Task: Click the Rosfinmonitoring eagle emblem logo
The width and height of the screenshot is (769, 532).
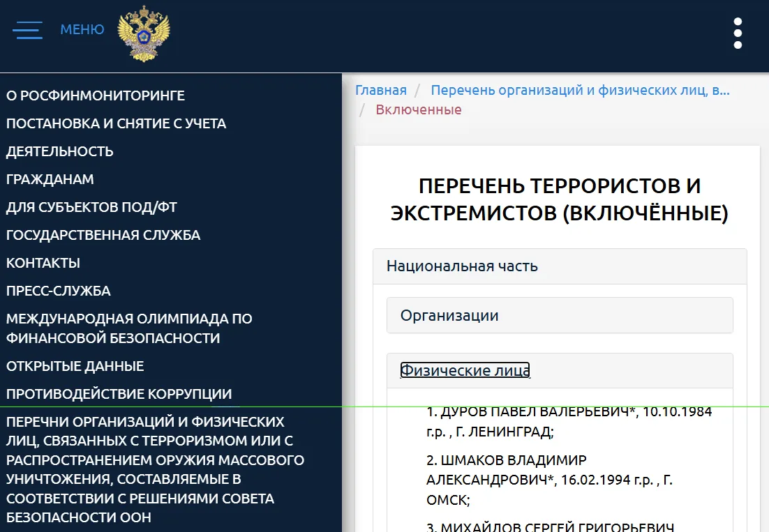Action: 144,33
